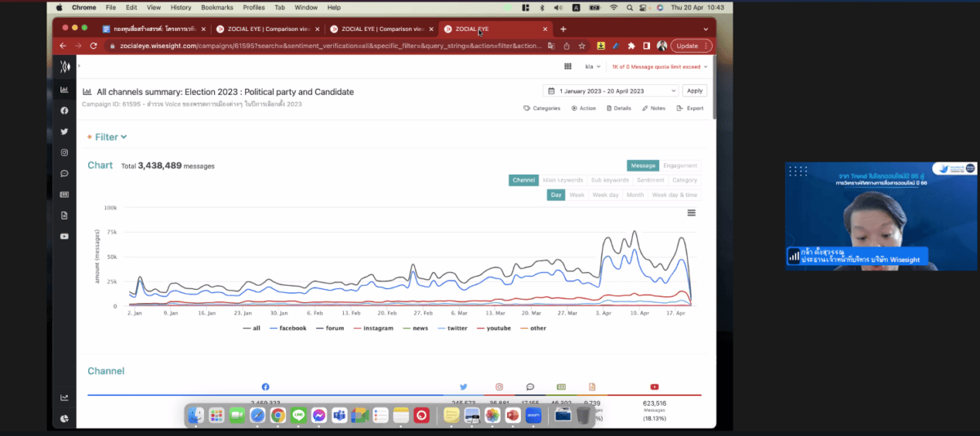Open YouTube channel in left sidebar

65,237
